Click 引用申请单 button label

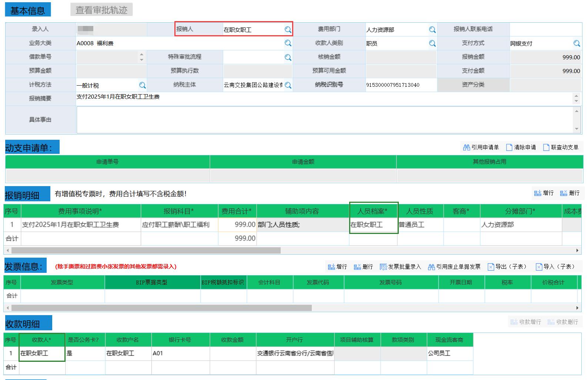(x=485, y=148)
